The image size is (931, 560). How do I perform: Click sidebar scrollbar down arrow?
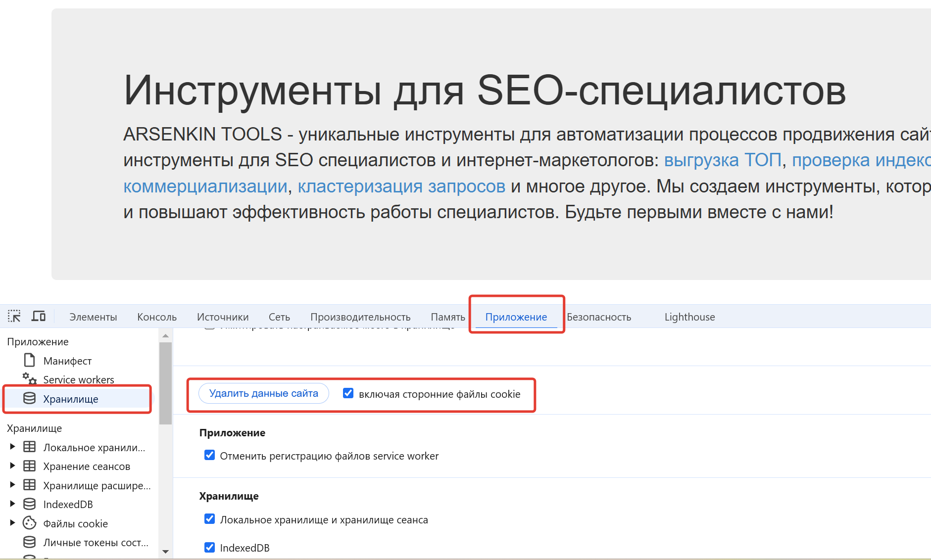click(x=166, y=552)
